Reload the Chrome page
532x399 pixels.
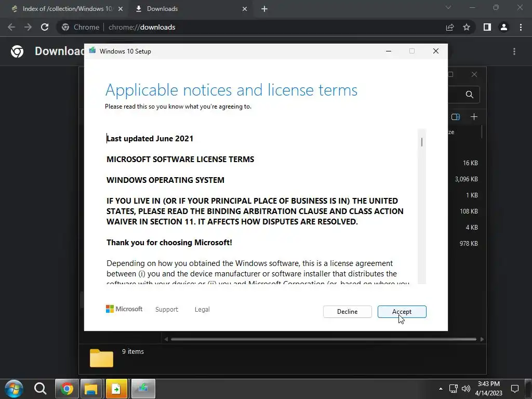coord(45,27)
